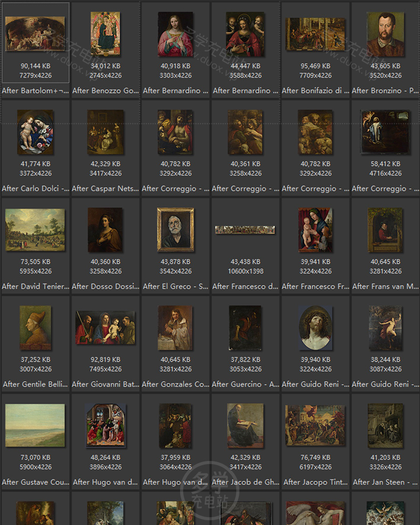Screen dimensions: 420x525
Task: Open the After Bronzino portrait thumbnail
Action: [x=385, y=34]
